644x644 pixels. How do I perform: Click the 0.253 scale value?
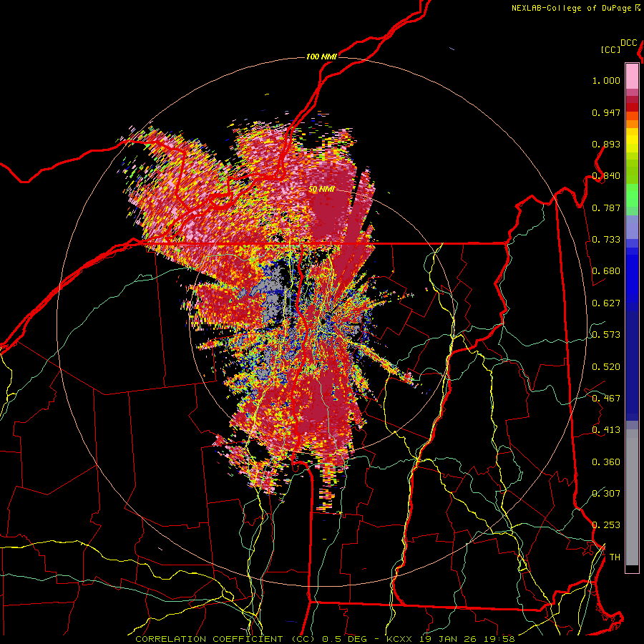tap(606, 525)
